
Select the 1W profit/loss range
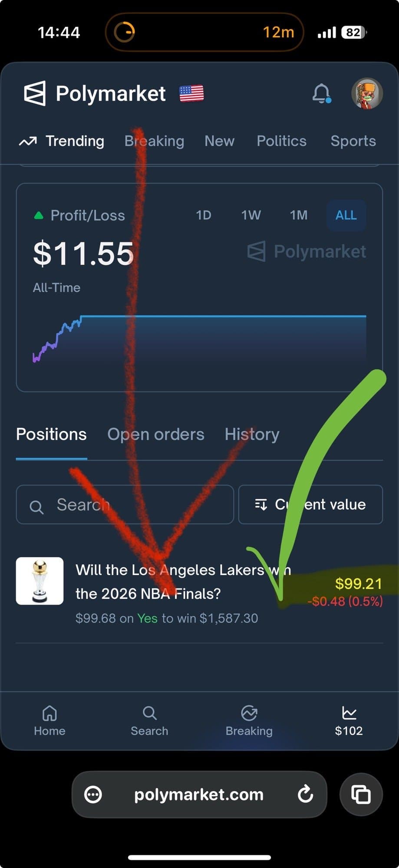click(x=251, y=215)
